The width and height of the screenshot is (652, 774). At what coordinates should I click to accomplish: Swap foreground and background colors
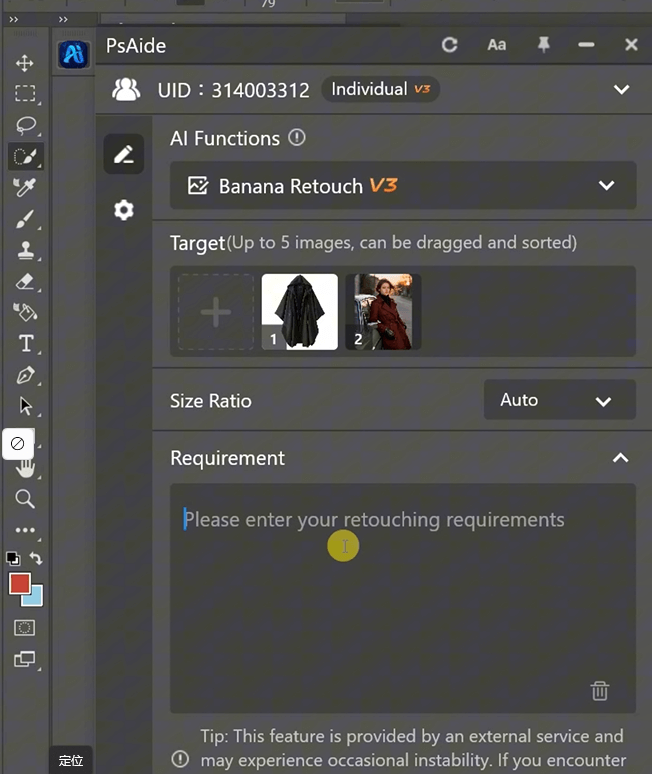click(x=36, y=558)
